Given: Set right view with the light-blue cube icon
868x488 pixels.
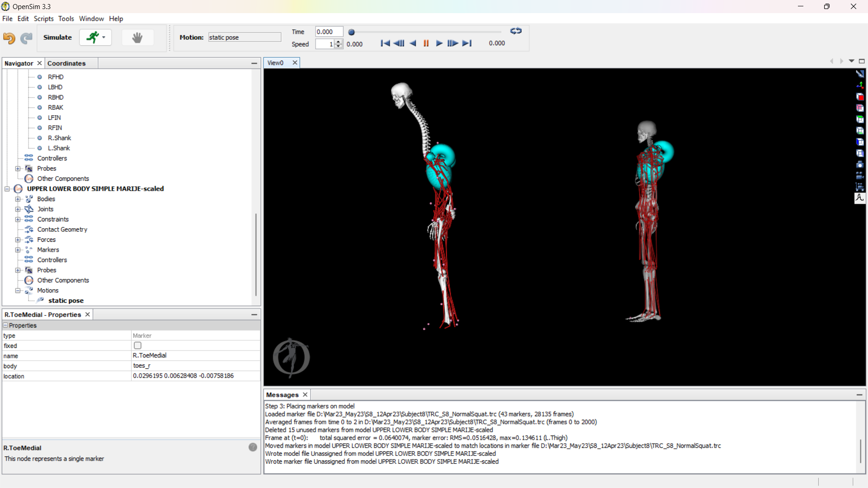Looking at the screenshot, I should click(x=860, y=153).
